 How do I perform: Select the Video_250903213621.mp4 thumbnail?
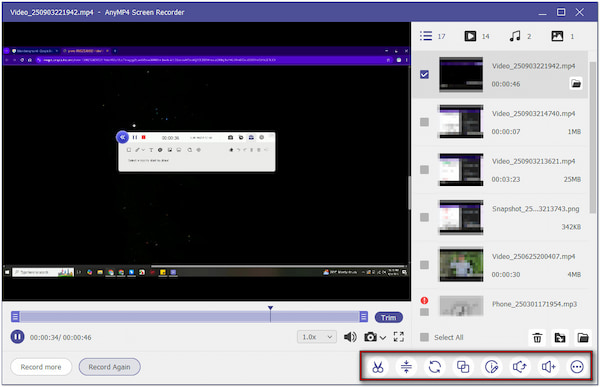461,170
